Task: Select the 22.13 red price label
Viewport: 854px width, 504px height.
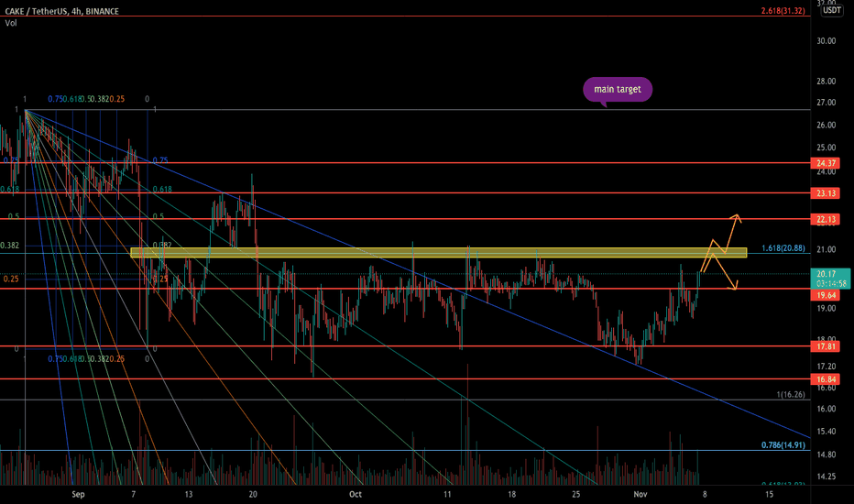Action: pyautogui.click(x=826, y=219)
